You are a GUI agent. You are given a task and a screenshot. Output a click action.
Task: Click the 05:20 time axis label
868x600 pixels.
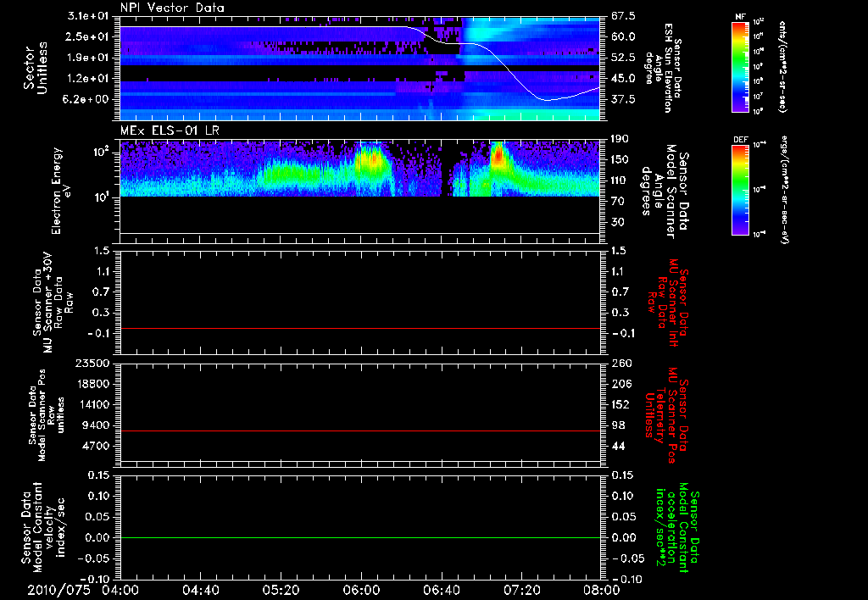[281, 589]
